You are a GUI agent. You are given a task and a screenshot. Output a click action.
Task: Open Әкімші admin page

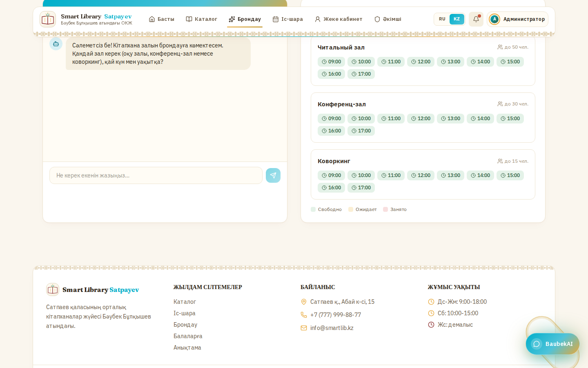pyautogui.click(x=388, y=19)
